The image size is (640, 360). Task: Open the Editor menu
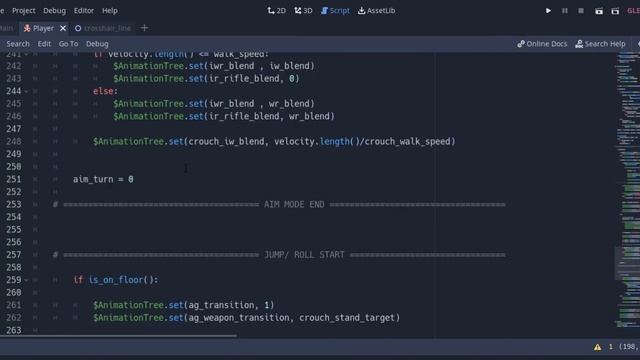tap(84, 11)
